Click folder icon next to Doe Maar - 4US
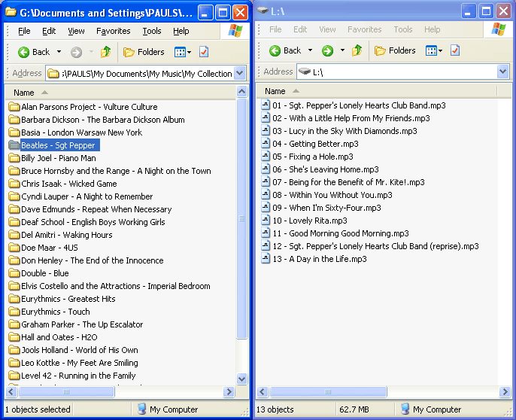516x420 pixels. pos(14,248)
